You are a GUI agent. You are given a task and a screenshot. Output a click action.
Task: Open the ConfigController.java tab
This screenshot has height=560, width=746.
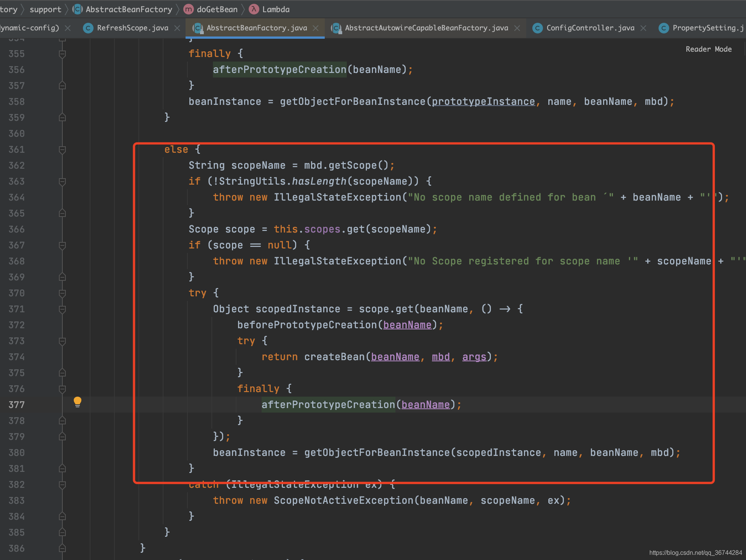tap(590, 28)
